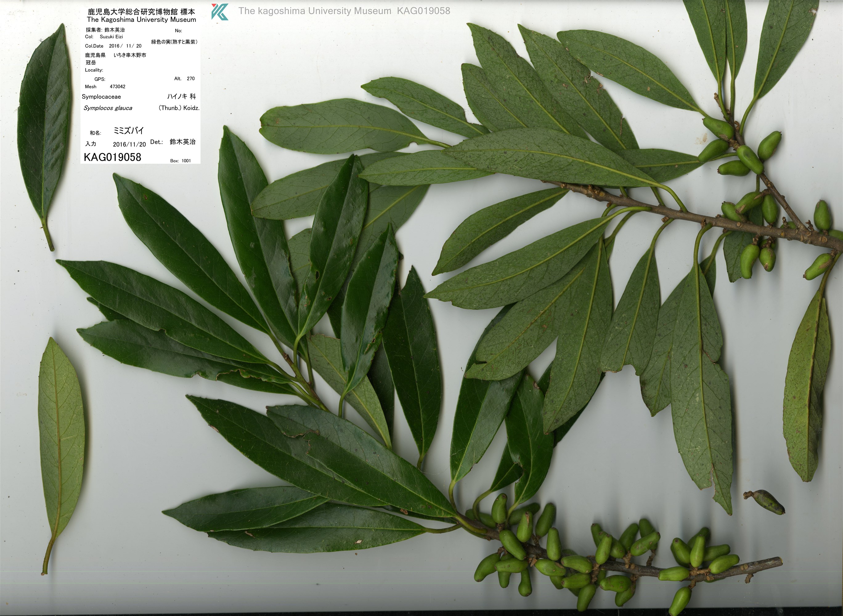
Task: Click the teal Kagoshima Museum logo
Action: [219, 12]
